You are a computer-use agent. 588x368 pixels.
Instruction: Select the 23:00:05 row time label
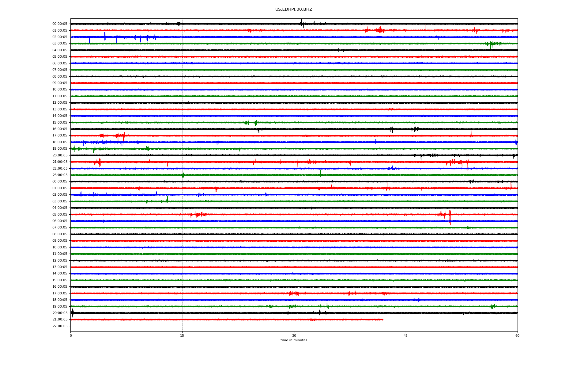tap(60, 175)
